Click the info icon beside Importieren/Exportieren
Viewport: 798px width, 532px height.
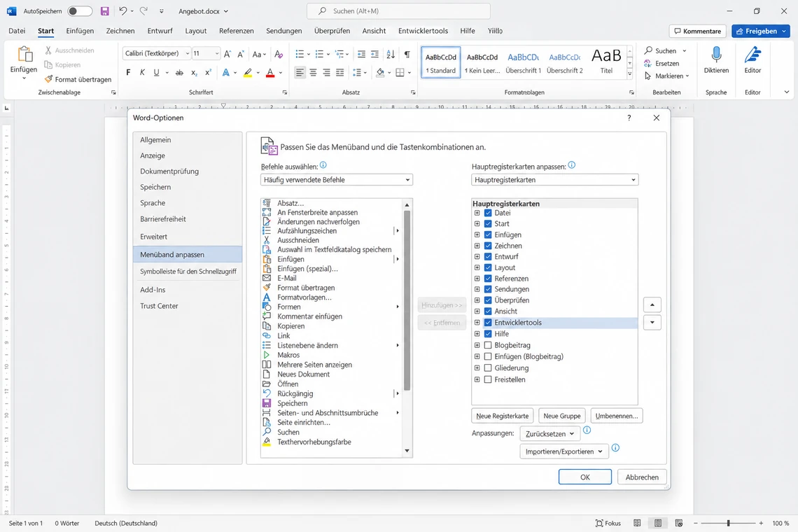pos(615,448)
